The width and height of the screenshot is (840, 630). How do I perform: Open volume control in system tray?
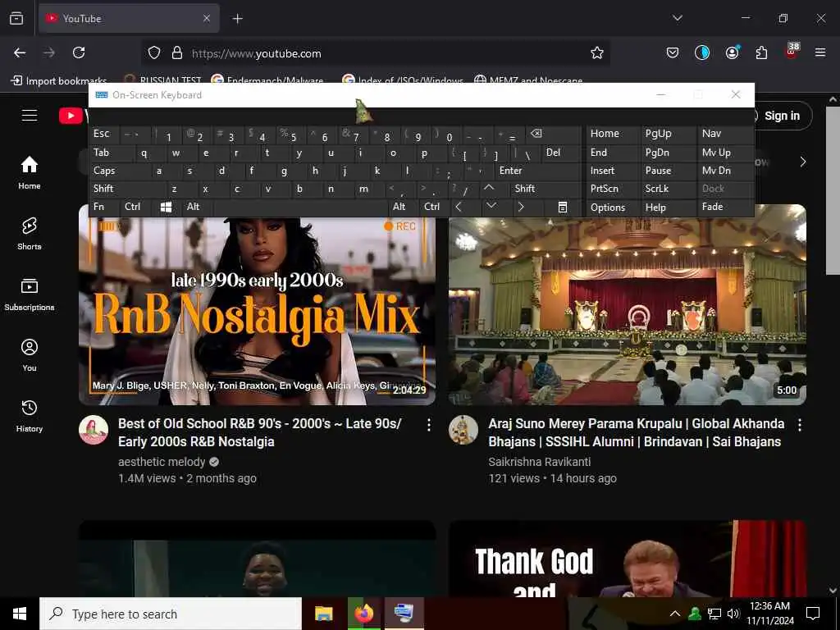(x=733, y=614)
